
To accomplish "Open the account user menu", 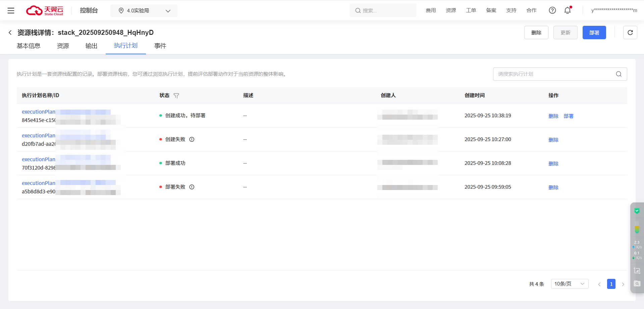I will [x=614, y=10].
